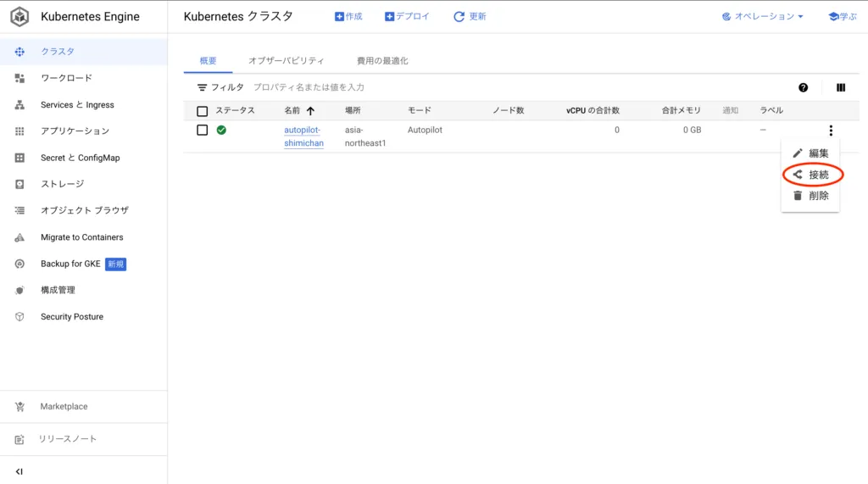Click the 0 GB memory cell
Screen dimensions: 868x484
click(692, 131)
